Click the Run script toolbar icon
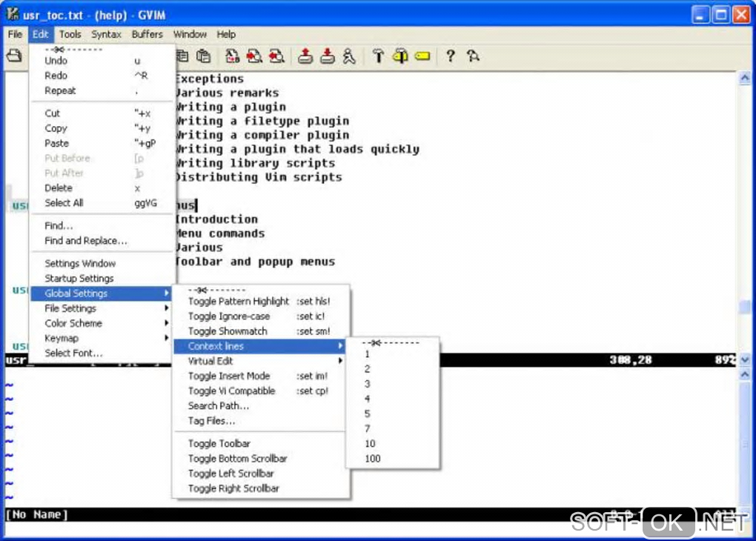 tap(349, 56)
